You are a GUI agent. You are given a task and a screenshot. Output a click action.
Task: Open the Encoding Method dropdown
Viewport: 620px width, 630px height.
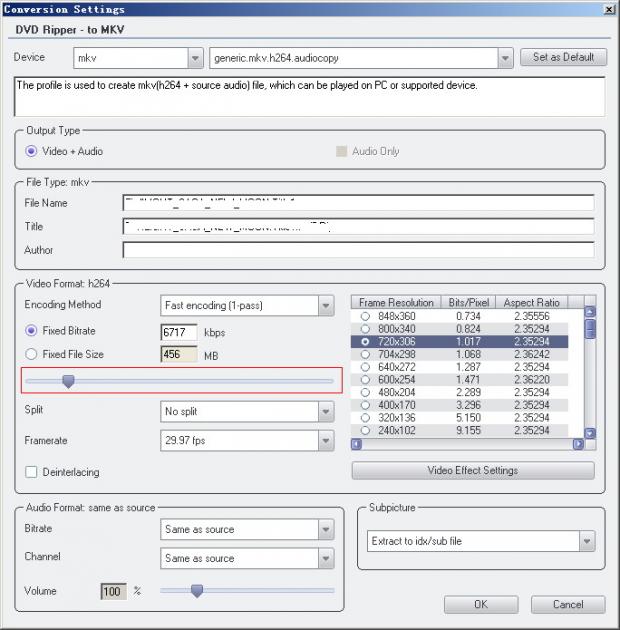tap(326, 305)
